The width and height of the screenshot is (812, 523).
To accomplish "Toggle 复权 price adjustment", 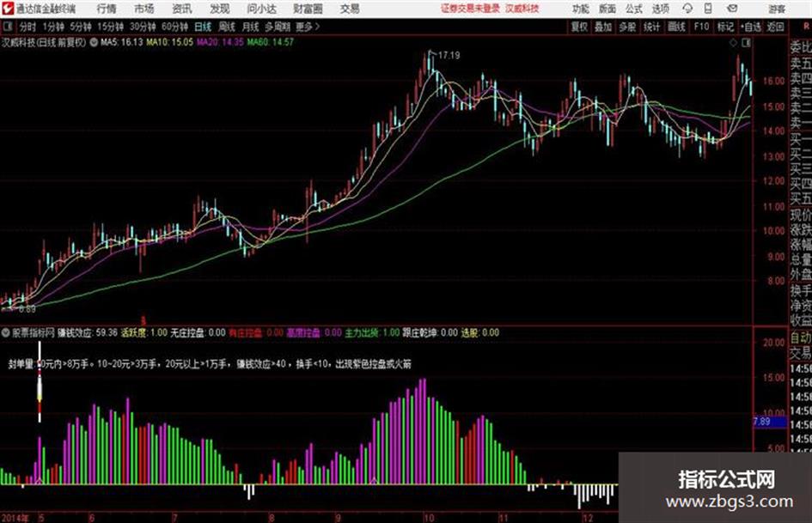I will 579,27.
